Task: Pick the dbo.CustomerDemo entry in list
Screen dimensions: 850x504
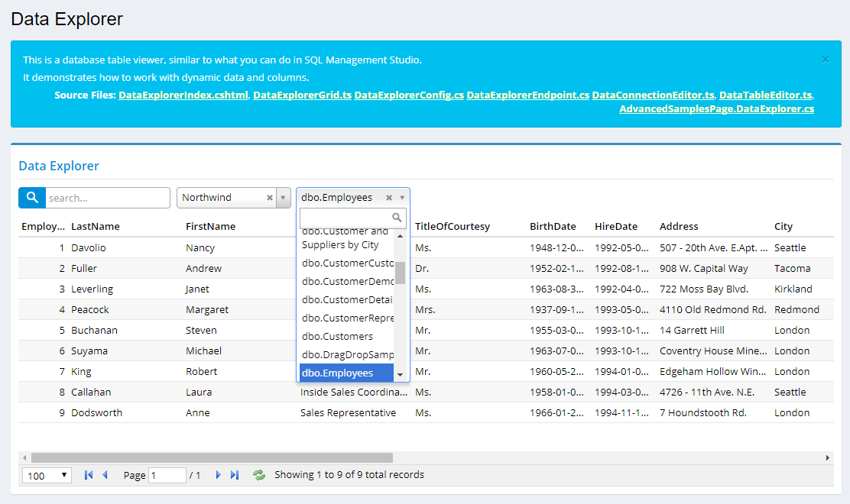Action: point(347,281)
